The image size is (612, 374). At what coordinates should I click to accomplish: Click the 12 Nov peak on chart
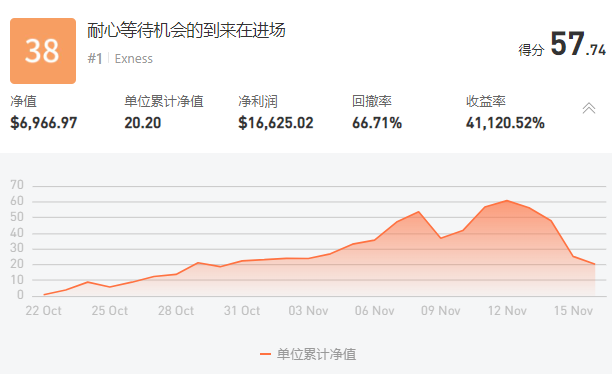pos(507,201)
